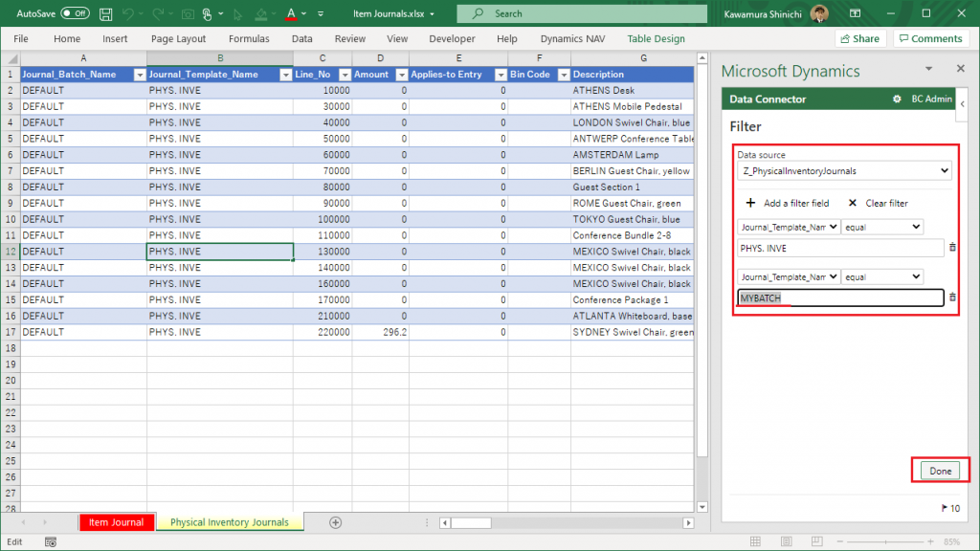The image size is (980, 551).
Task: Open Kawamura Shinichi account avatar
Action: [x=819, y=13]
